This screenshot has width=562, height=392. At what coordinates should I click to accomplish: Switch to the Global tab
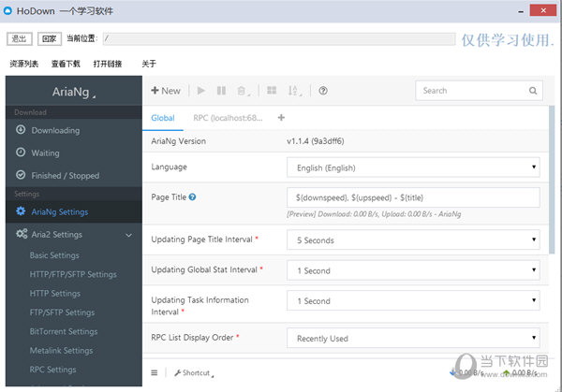coord(163,118)
